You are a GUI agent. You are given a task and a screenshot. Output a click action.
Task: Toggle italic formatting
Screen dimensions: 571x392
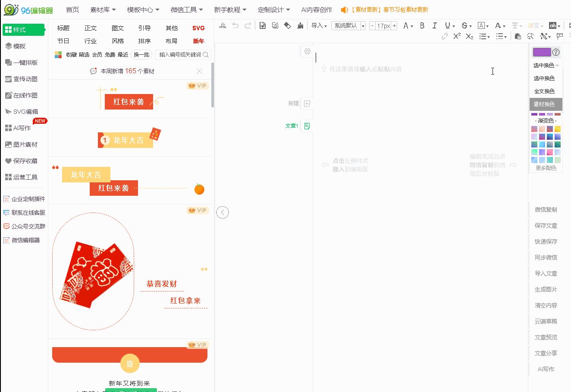(434, 26)
